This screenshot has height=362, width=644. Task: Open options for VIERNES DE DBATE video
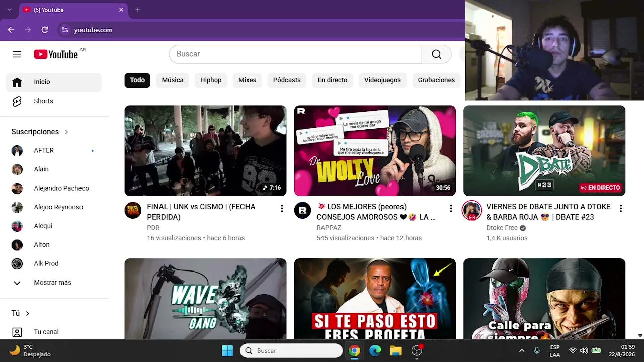[620, 208]
